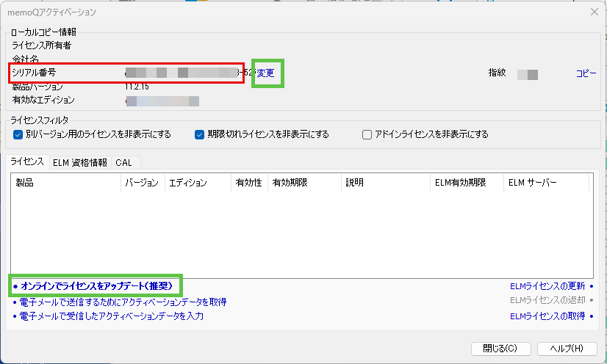Open help with ヘルプ(H) button
The height and width of the screenshot is (364, 607).
[x=567, y=348]
